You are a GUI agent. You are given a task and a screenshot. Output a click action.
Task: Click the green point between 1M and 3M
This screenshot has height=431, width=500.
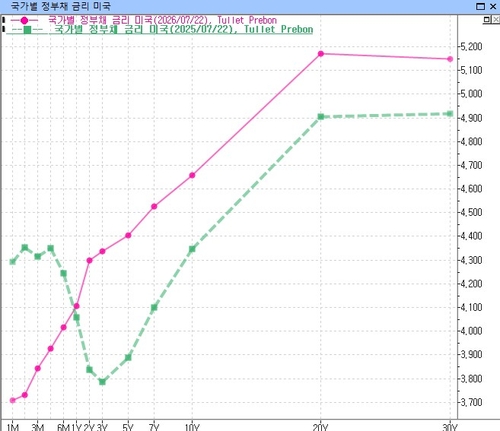25,248
